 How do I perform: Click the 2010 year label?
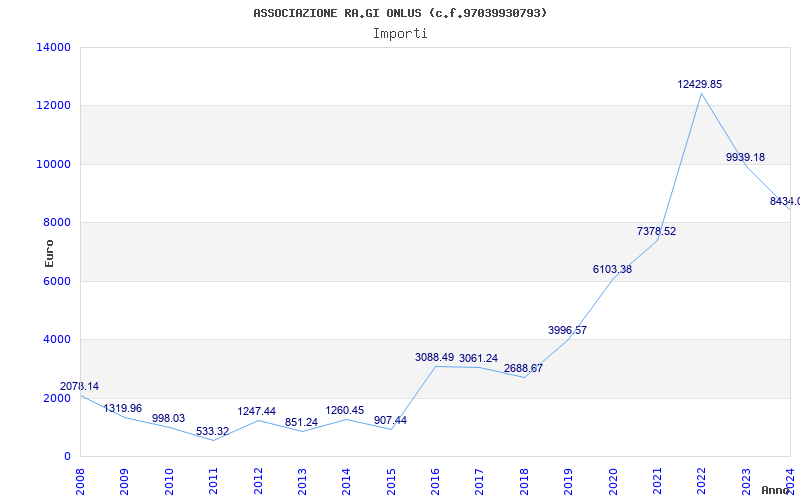click(169, 481)
